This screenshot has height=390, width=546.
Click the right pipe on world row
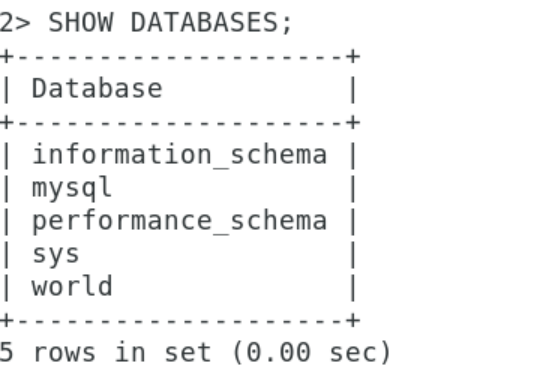353,288
